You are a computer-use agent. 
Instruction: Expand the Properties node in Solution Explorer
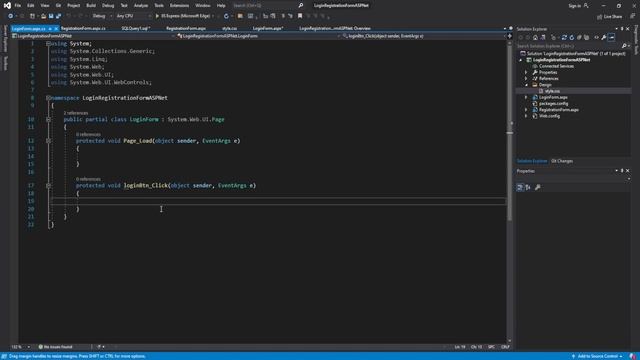click(x=526, y=72)
